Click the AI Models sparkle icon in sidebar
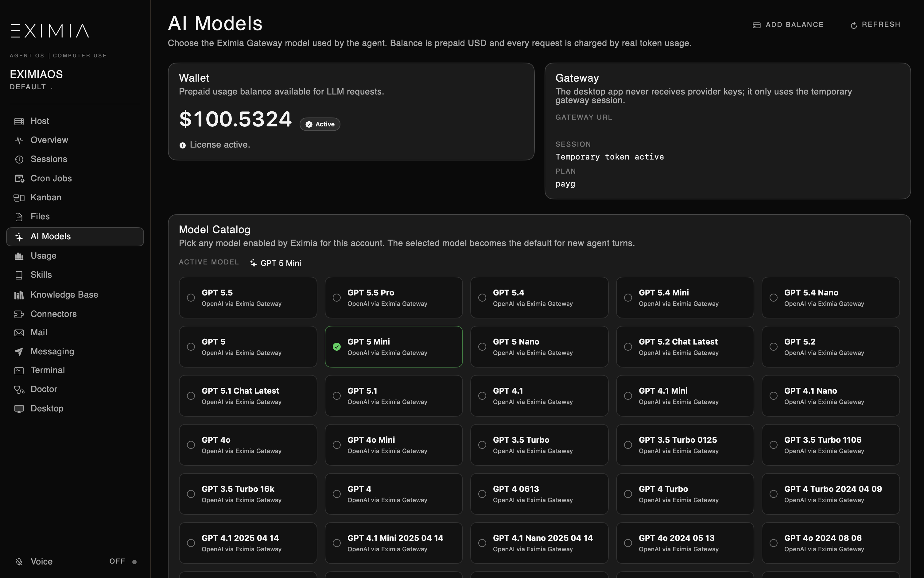The height and width of the screenshot is (578, 924). (19, 237)
